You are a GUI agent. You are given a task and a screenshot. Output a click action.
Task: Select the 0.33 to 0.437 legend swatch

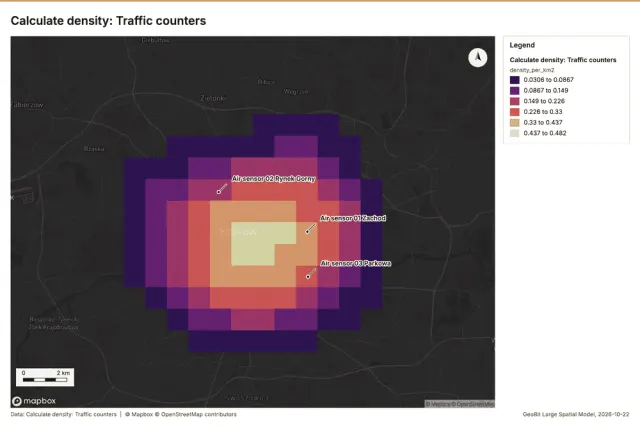tap(515, 122)
